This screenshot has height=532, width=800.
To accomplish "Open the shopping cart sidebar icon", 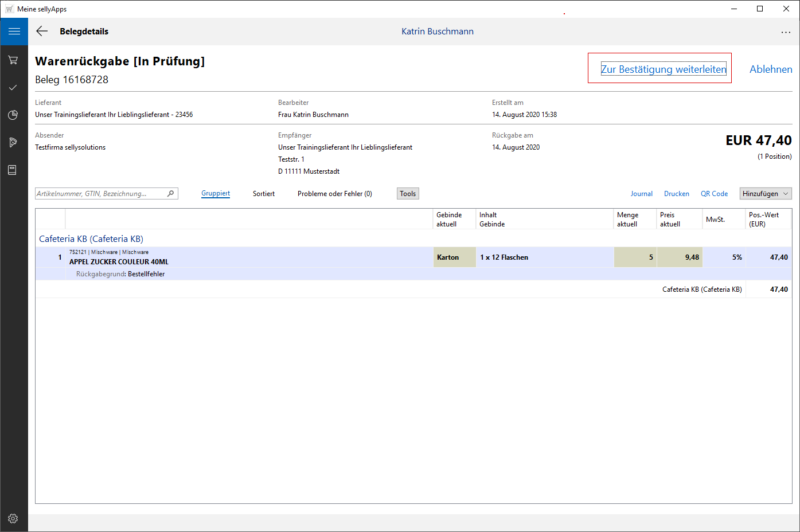I will (13, 60).
